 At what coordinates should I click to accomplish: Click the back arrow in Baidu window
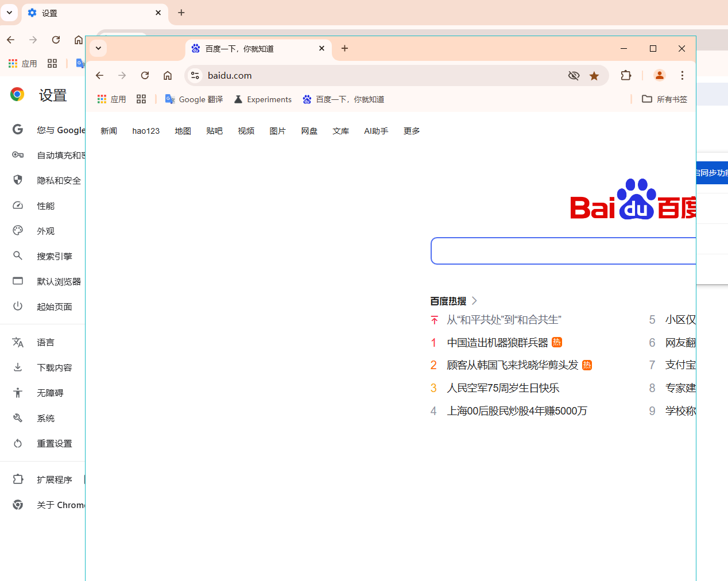[x=99, y=75]
